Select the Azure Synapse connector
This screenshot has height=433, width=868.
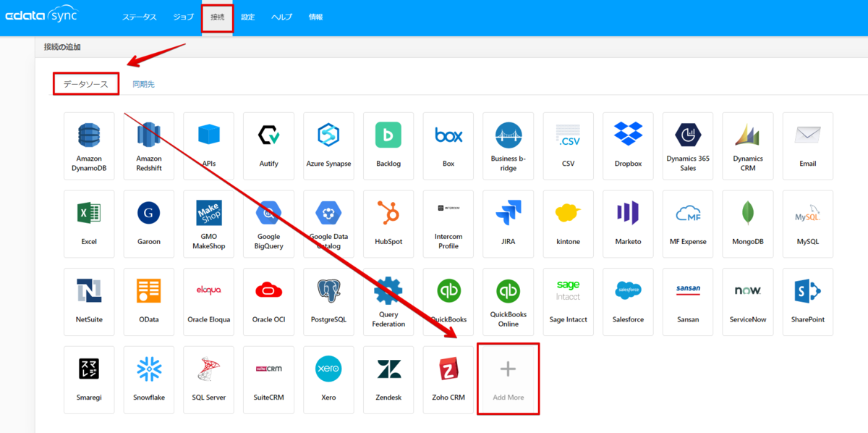pos(328,146)
